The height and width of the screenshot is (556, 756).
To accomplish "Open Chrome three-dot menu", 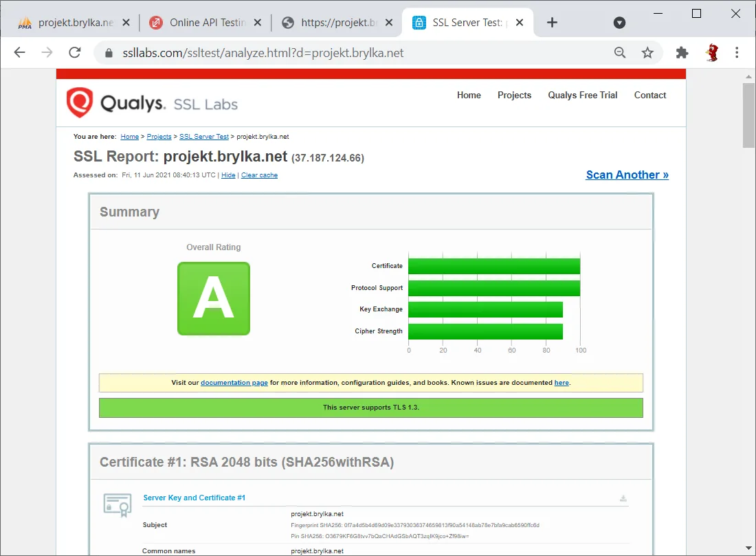I will [x=737, y=52].
